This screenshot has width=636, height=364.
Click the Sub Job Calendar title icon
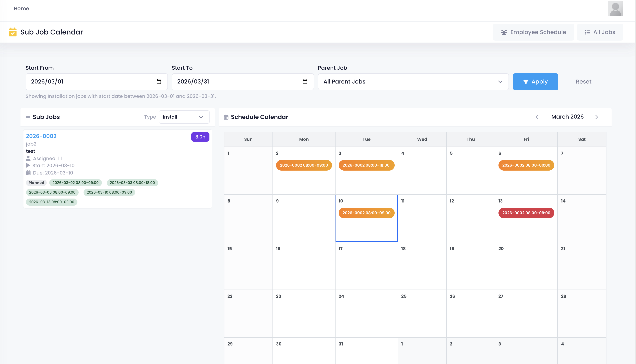click(12, 32)
